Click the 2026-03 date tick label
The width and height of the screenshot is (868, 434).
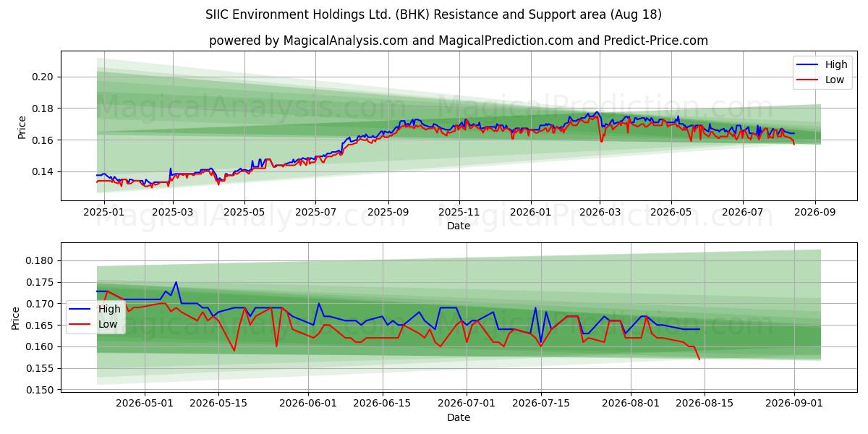[599, 213]
